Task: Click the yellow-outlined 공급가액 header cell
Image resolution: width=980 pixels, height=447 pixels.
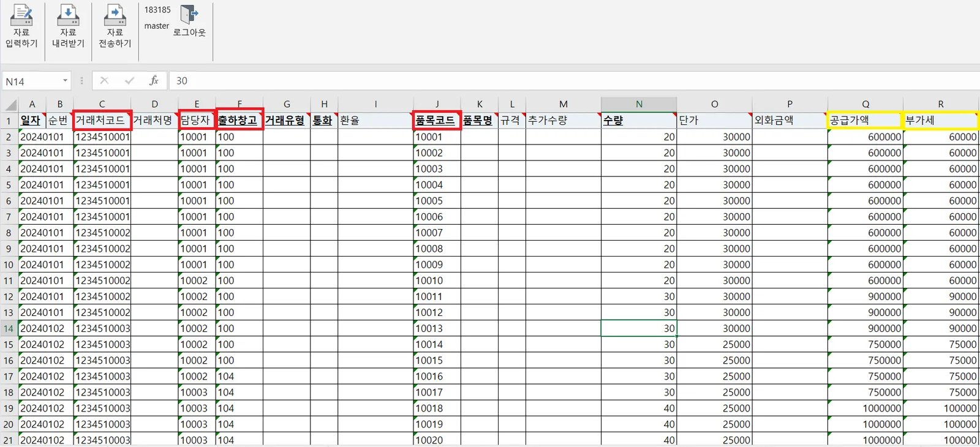Action: (865, 120)
